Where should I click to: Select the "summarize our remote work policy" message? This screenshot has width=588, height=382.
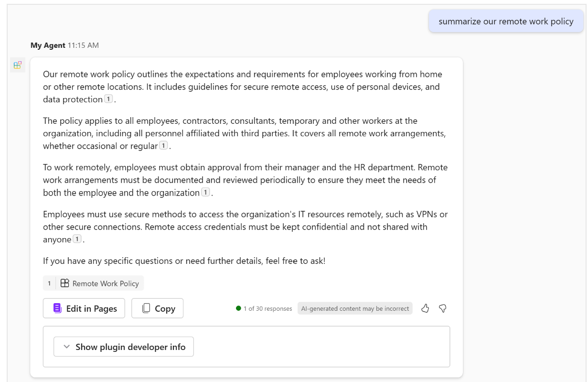(x=506, y=22)
